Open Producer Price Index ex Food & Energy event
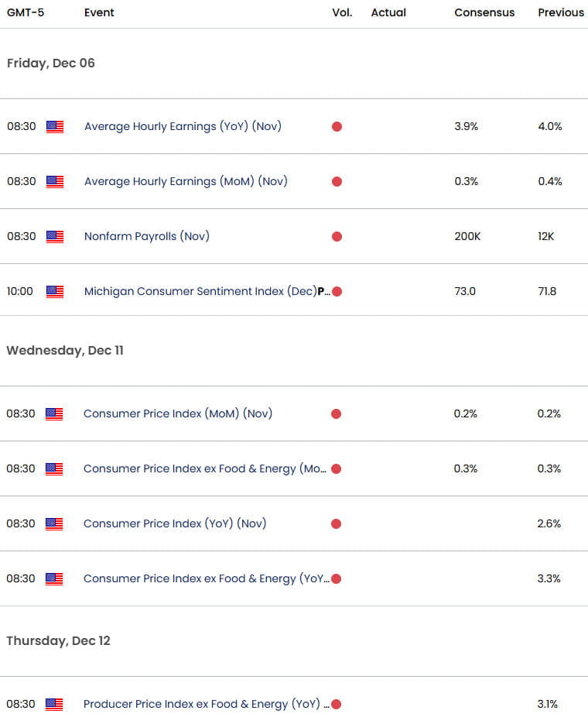Image resolution: width=588 pixels, height=724 pixels. [x=206, y=704]
